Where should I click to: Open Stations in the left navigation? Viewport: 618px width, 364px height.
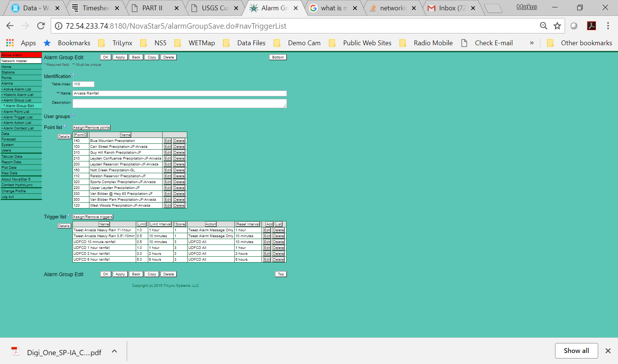tap(8, 72)
